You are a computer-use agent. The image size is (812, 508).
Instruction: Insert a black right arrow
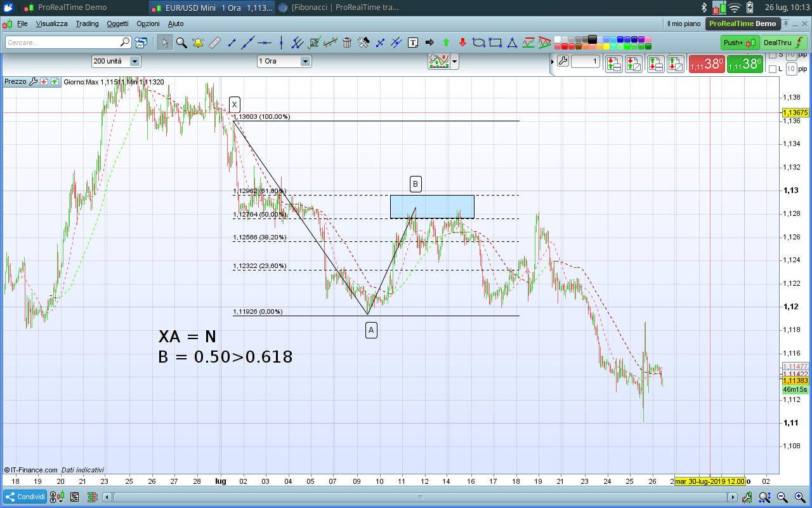coord(429,43)
